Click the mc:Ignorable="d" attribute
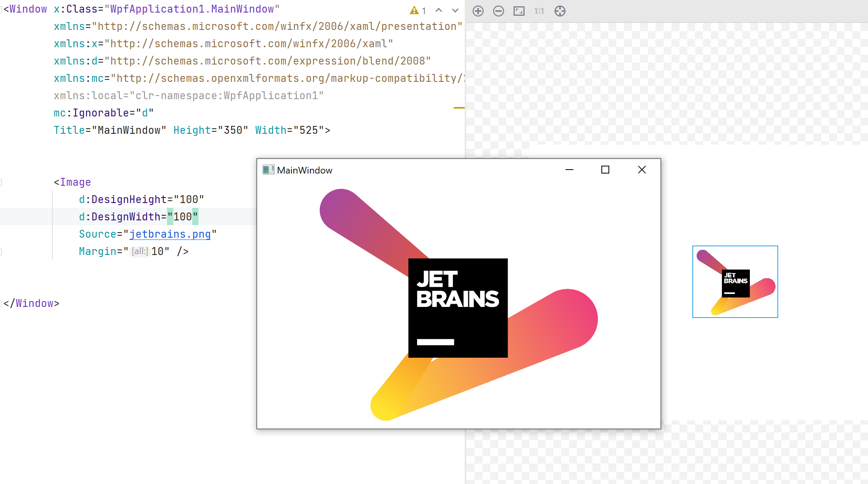This screenshot has height=484, width=868. [x=104, y=113]
